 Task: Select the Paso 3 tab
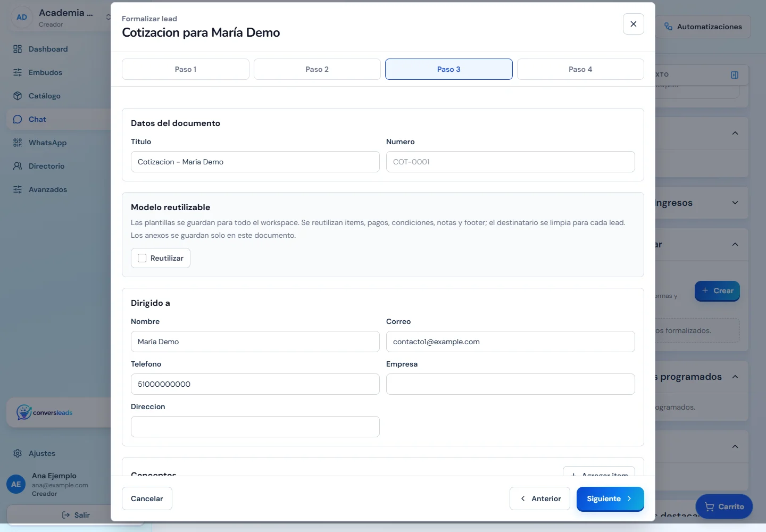[449, 69]
